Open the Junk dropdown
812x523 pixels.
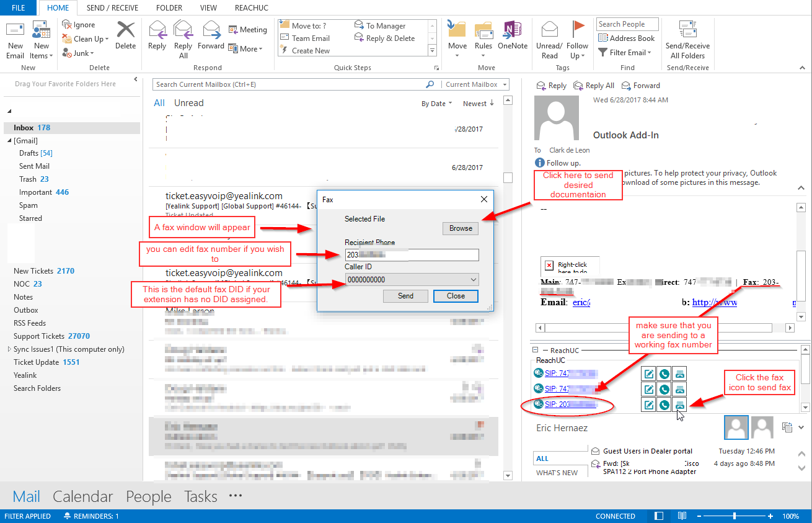[79, 53]
